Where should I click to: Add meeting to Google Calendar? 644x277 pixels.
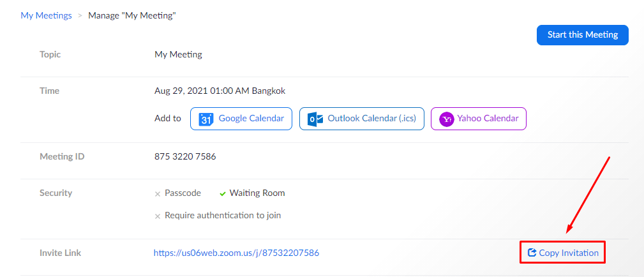241,119
